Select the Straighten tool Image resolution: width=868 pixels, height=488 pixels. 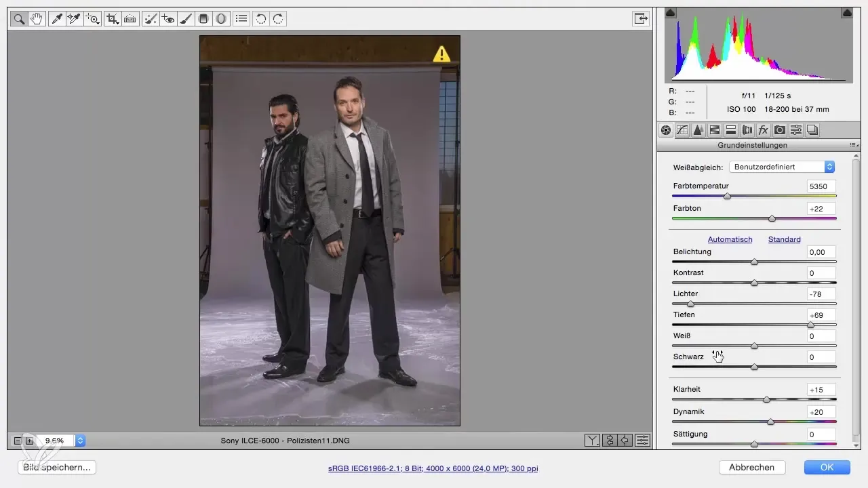point(130,19)
